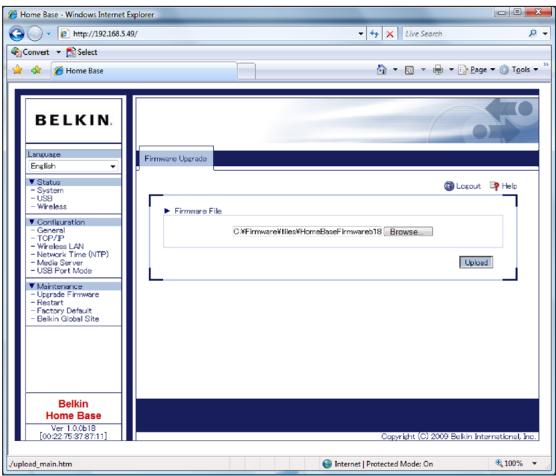Open the Convert dropdown arrow

[x=58, y=52]
